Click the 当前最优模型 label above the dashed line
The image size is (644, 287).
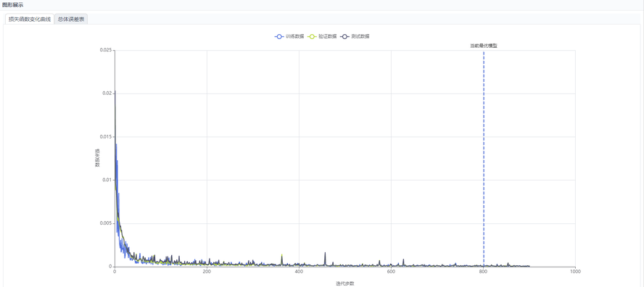click(484, 46)
